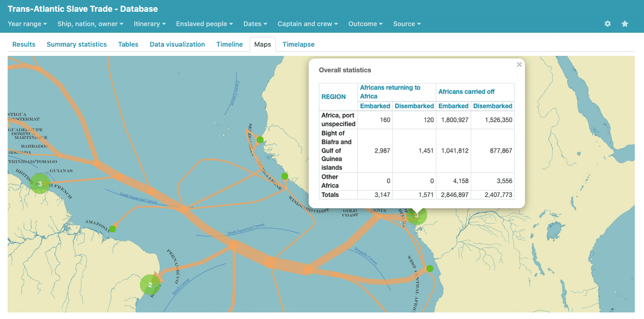The image size is (644, 319).
Task: Open the Data visualization tab
Action: pyautogui.click(x=177, y=45)
